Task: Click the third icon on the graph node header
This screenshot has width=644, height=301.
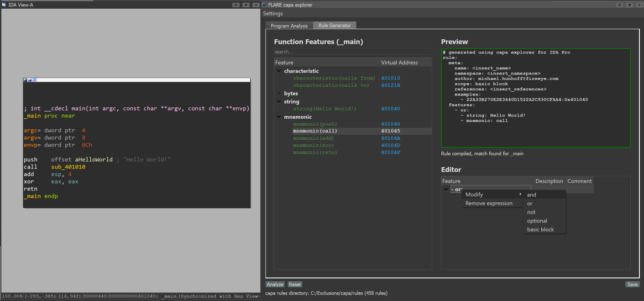Action: point(34,80)
